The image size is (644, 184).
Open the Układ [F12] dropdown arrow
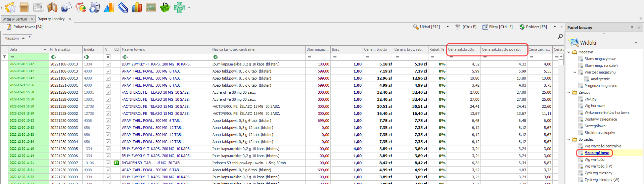click(448, 27)
